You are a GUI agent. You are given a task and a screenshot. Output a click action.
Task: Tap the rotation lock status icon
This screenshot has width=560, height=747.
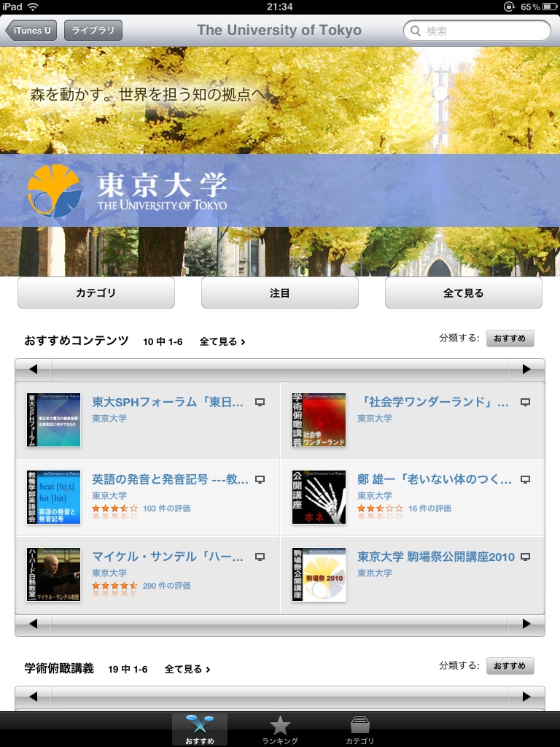[x=510, y=7]
